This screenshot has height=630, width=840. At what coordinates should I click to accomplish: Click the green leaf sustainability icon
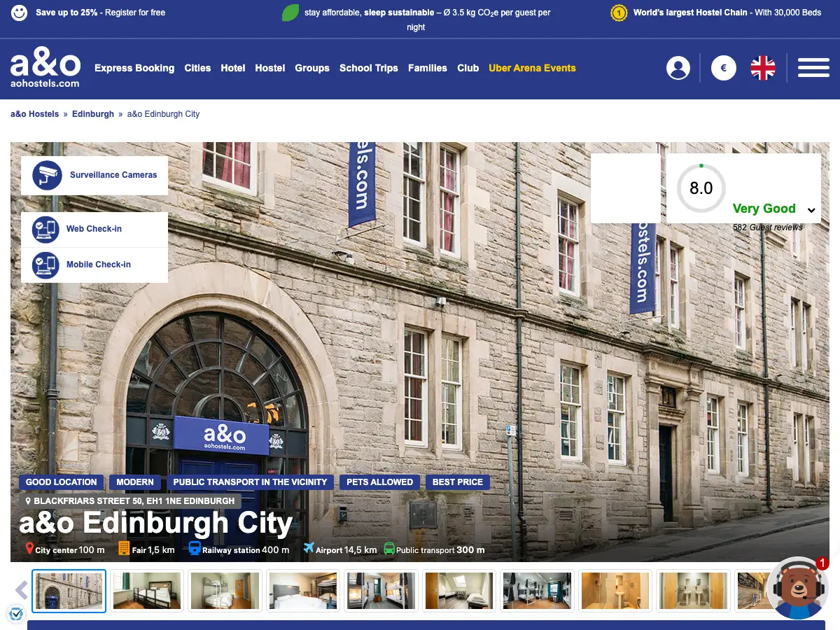point(290,13)
